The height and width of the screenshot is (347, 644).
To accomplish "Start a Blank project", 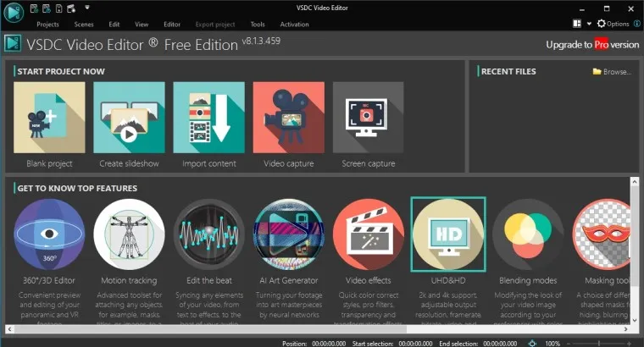I will (x=49, y=118).
